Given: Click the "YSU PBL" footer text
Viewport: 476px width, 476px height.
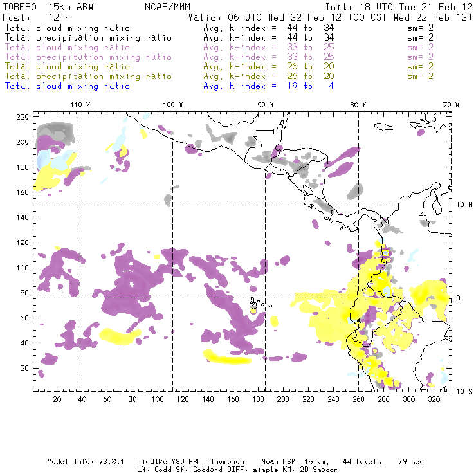Looking at the screenshot, I should [186, 462].
